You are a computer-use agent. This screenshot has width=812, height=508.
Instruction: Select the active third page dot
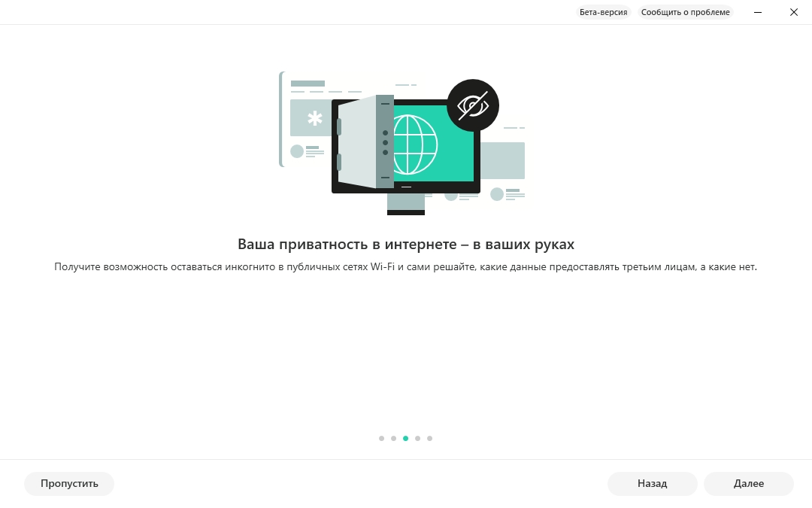tap(405, 439)
